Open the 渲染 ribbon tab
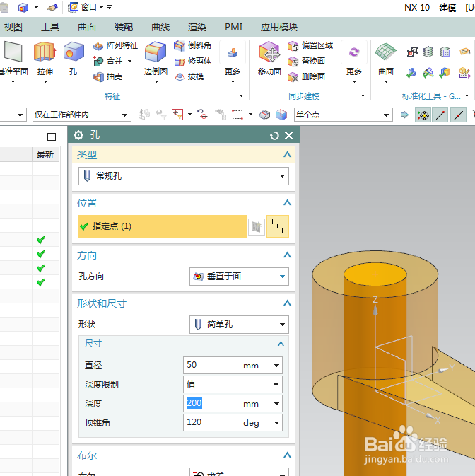The width and height of the screenshot is (475, 476). point(197,27)
